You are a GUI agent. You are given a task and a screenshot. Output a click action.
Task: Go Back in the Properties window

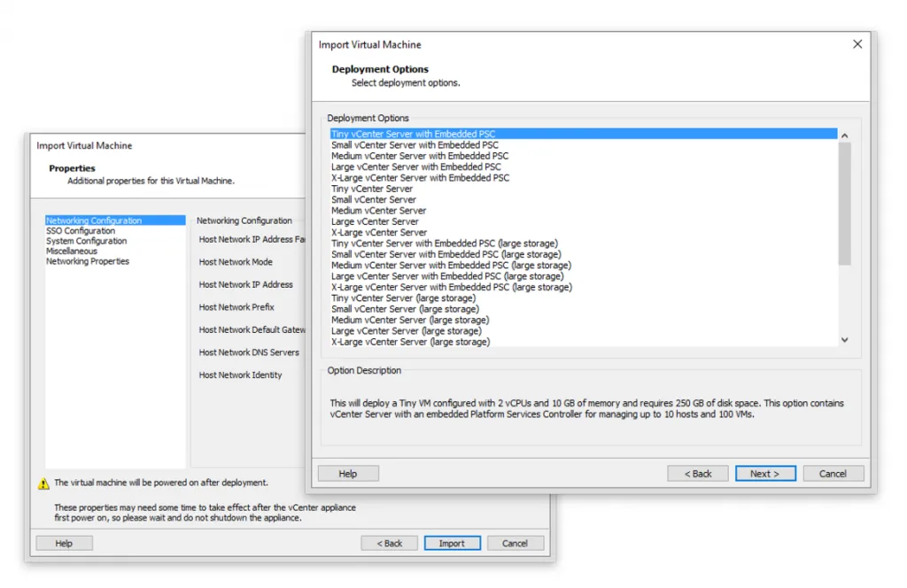click(x=390, y=544)
